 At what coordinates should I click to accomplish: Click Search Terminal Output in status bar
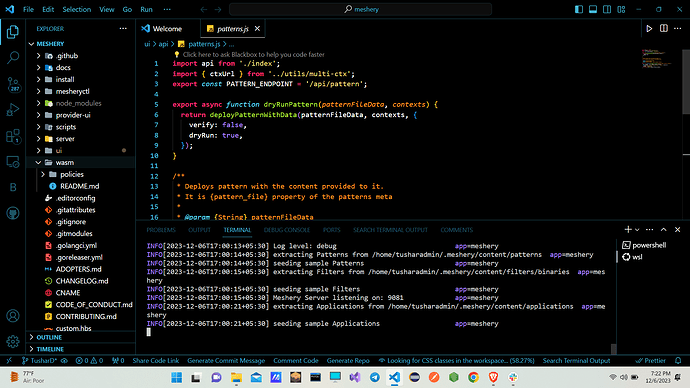coord(576,360)
